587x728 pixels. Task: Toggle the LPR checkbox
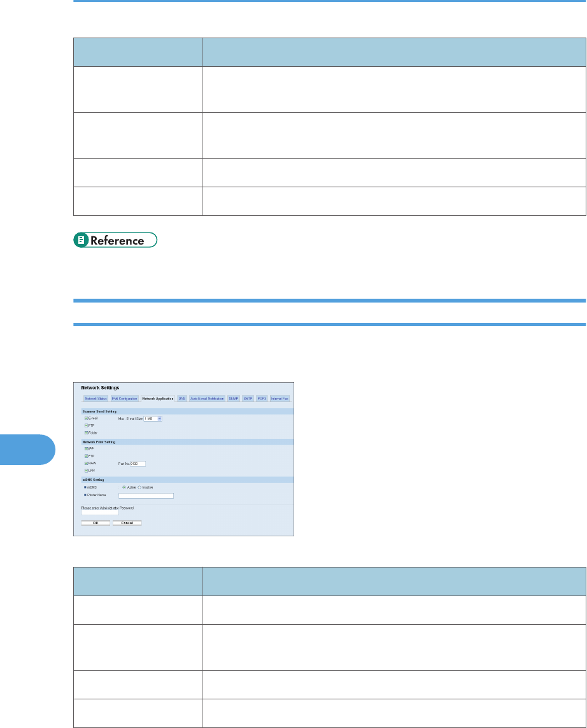87,471
